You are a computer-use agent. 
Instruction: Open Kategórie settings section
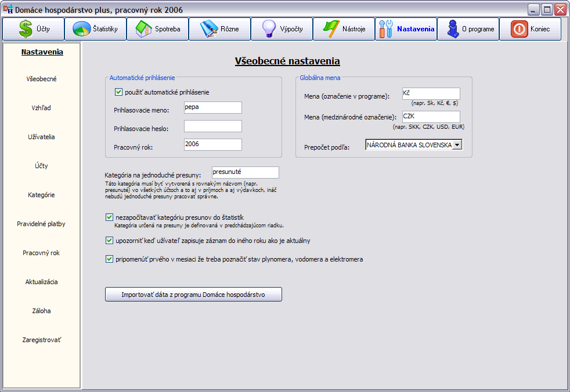41,195
